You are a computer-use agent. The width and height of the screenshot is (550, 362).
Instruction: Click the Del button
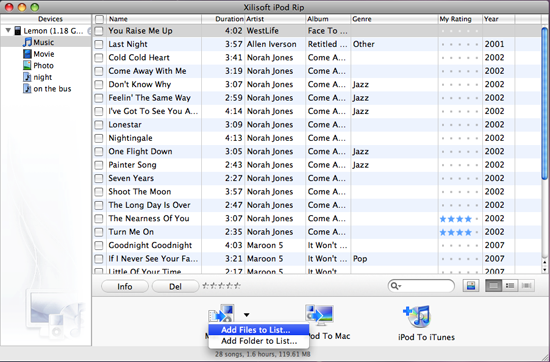pyautogui.click(x=175, y=287)
